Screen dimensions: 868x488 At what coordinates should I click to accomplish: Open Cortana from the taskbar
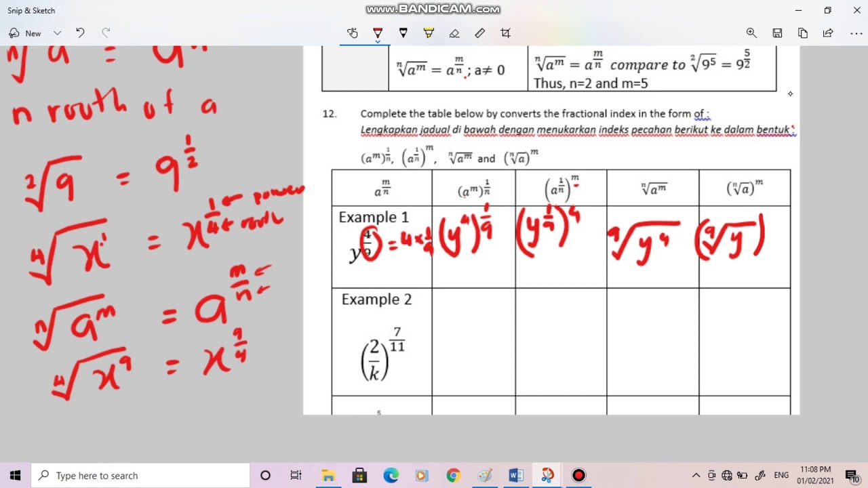pyautogui.click(x=265, y=475)
